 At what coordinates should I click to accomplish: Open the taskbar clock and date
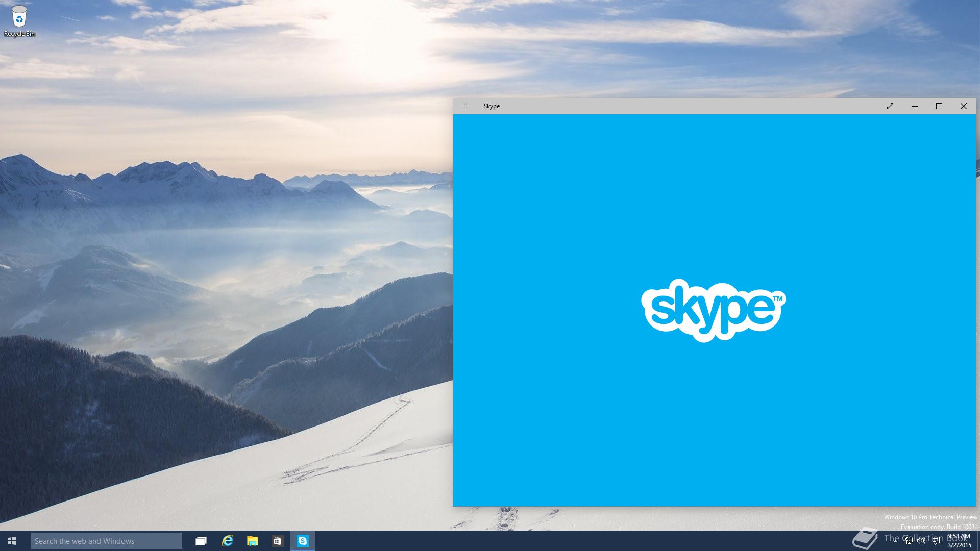pyautogui.click(x=959, y=541)
